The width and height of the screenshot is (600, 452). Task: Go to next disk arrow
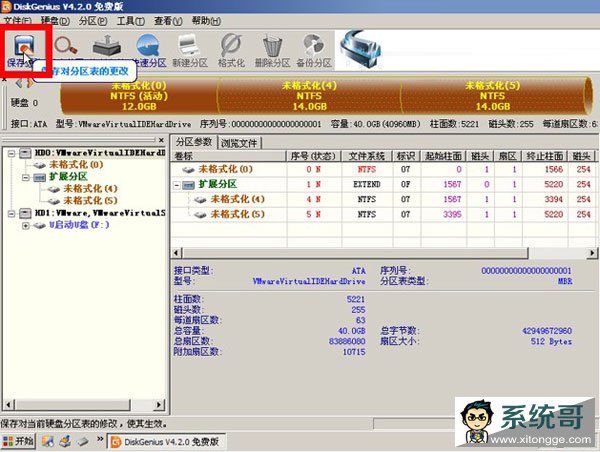[30, 83]
